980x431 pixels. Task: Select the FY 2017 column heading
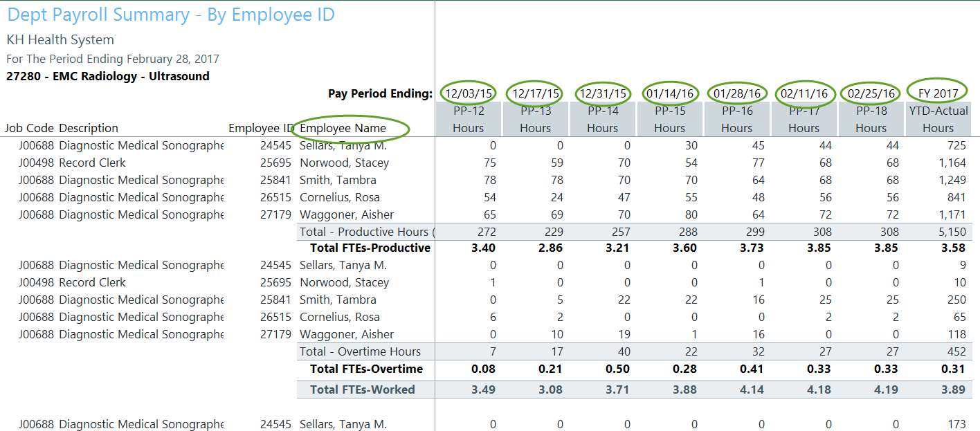click(x=938, y=93)
